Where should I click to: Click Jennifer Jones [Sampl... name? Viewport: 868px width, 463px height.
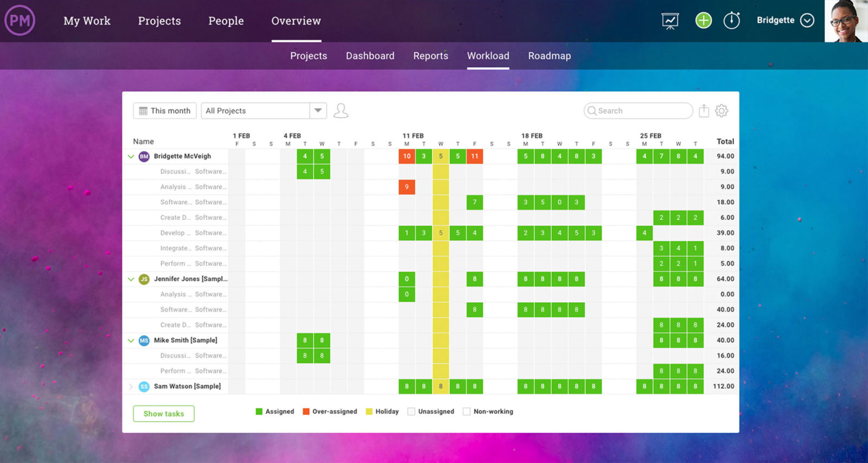(x=190, y=279)
